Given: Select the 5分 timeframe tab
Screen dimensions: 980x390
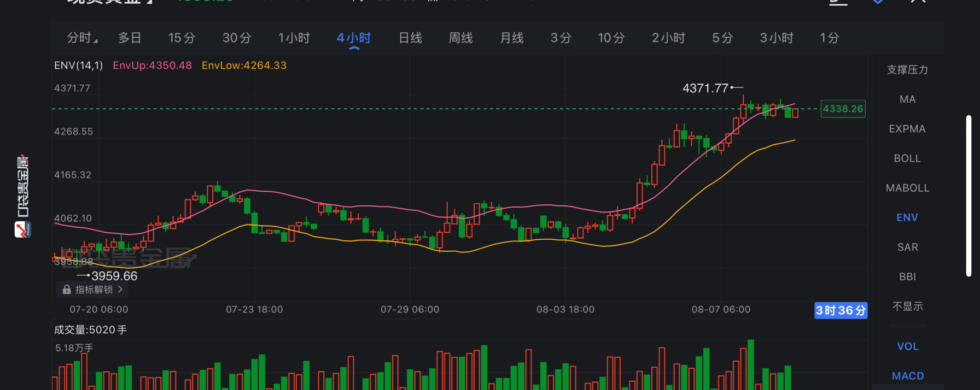Looking at the screenshot, I should coord(722,38).
